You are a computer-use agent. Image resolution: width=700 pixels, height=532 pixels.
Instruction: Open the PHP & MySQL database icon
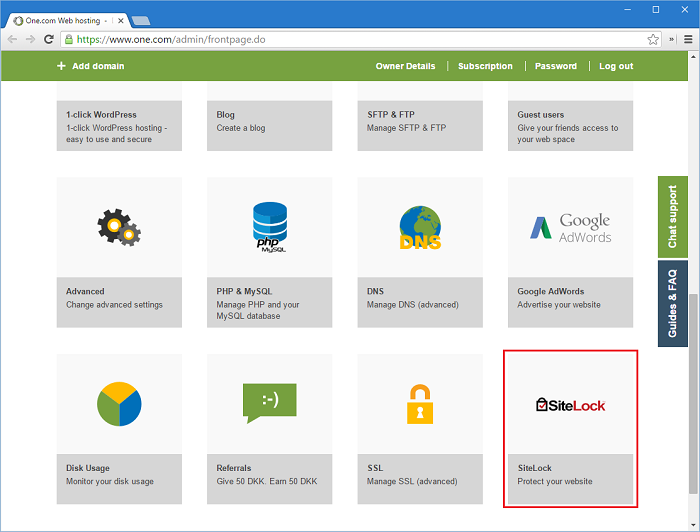coord(270,227)
